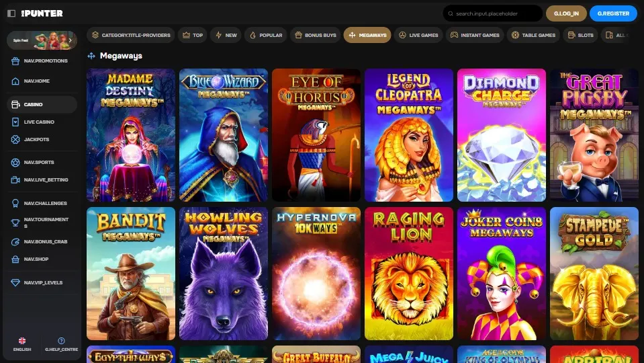
Task: Open Great Buffalo game
Action: pos(316,354)
